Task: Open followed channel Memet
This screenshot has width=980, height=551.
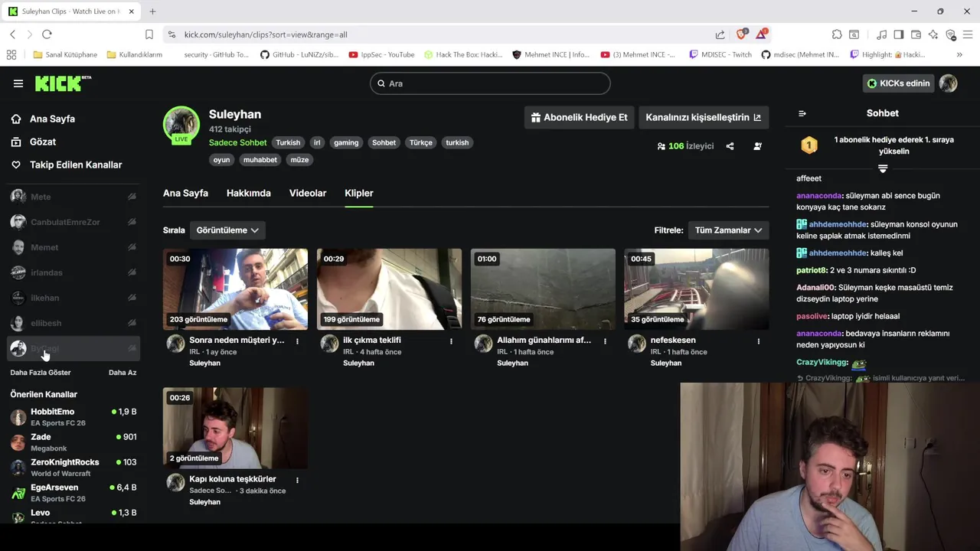Action: click(x=73, y=247)
